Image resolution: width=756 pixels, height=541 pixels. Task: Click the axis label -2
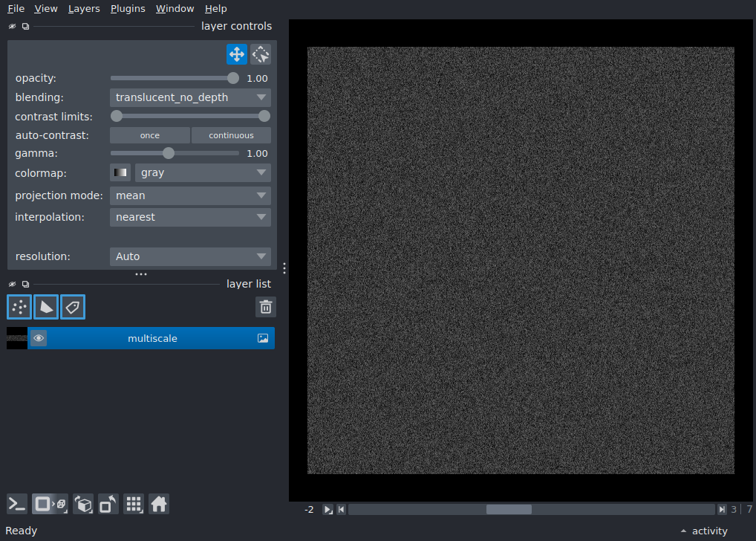[309, 510]
